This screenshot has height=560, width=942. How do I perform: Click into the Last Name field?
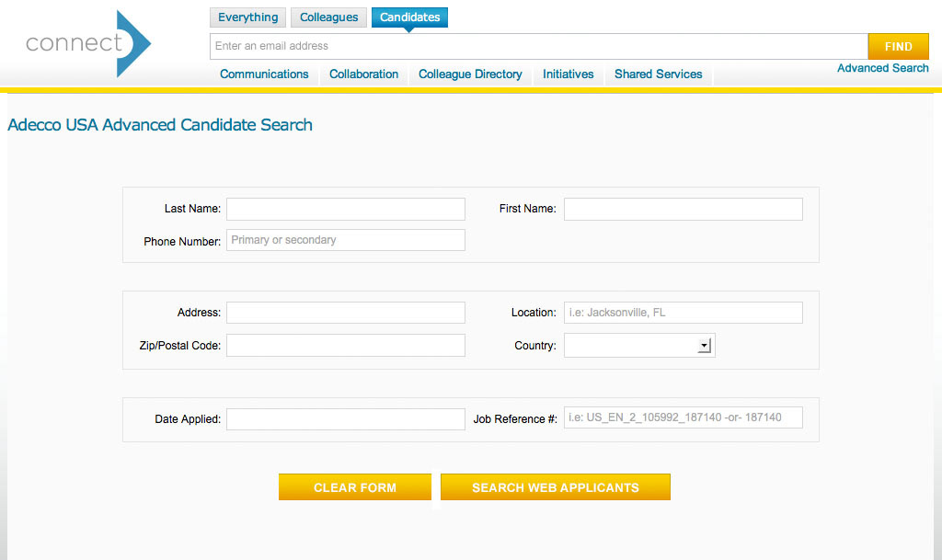coord(346,209)
